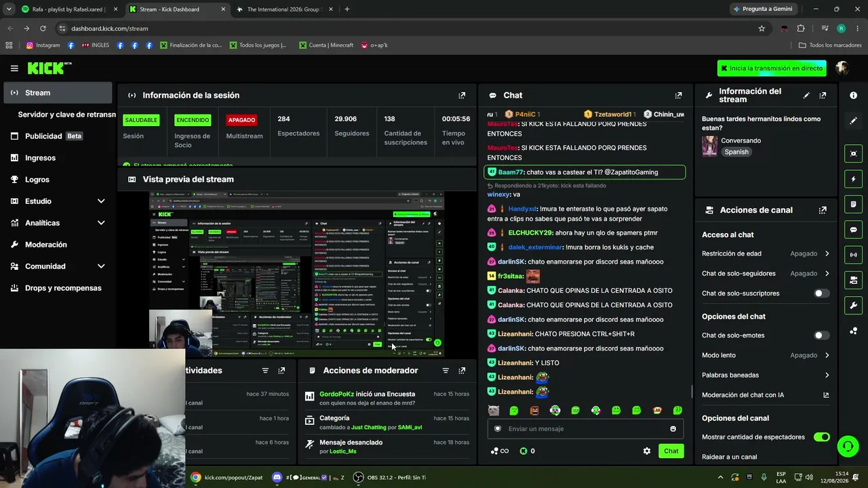Click the bookmark star in the address bar
Screen dimensions: 868x488
(x=762, y=28)
